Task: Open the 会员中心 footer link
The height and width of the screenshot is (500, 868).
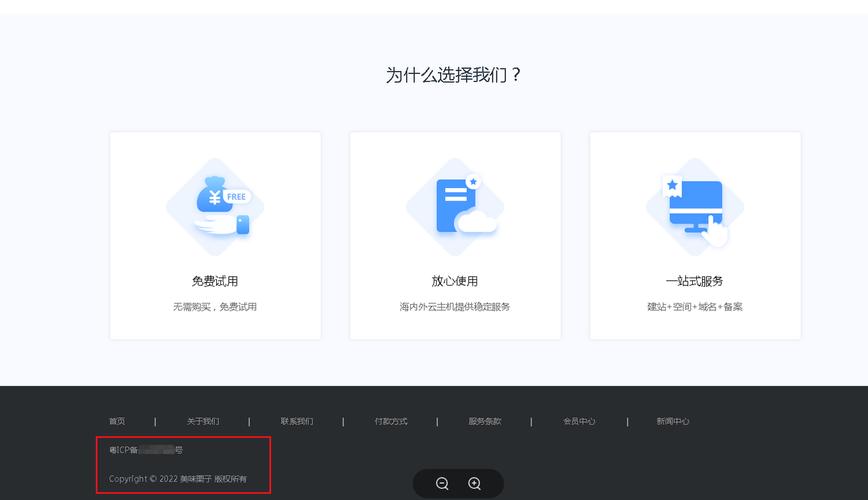Action: 579,421
